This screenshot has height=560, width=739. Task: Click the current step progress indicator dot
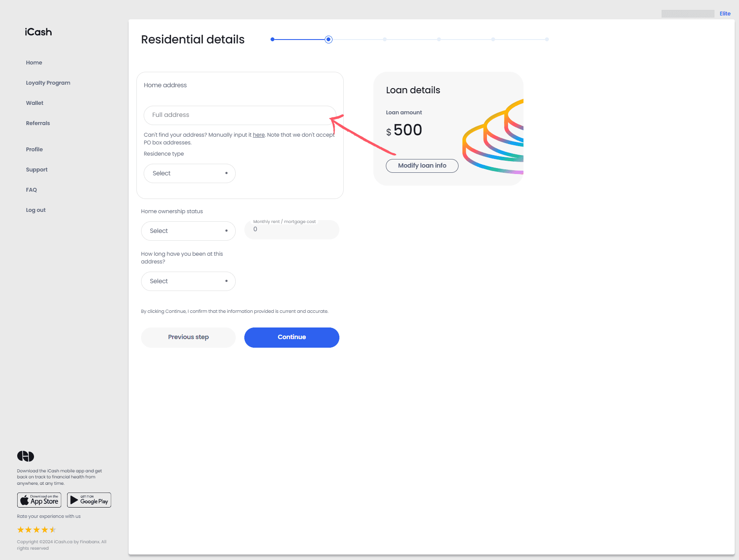(x=329, y=40)
